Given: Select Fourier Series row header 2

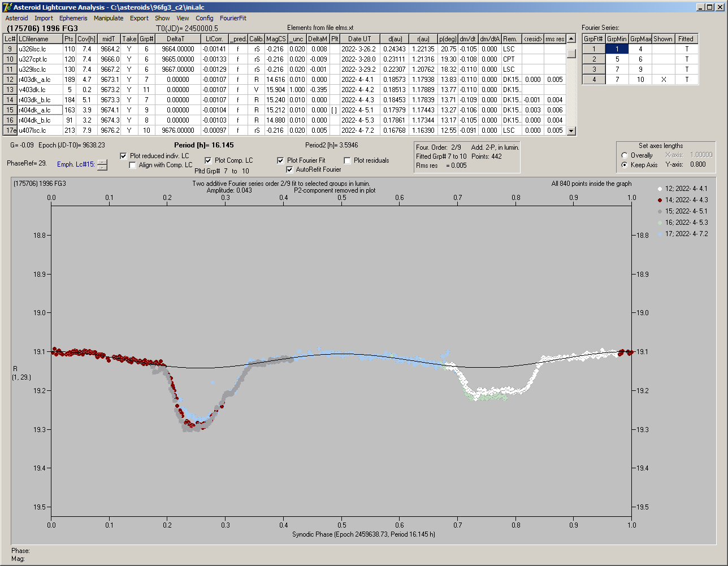Looking at the screenshot, I should [594, 59].
